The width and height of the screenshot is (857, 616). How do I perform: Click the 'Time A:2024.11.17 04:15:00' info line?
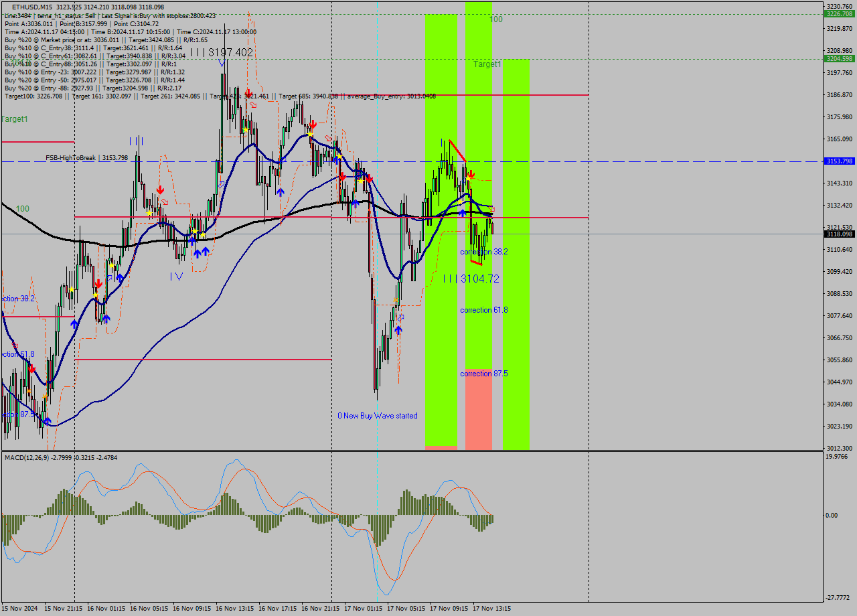[x=131, y=31]
